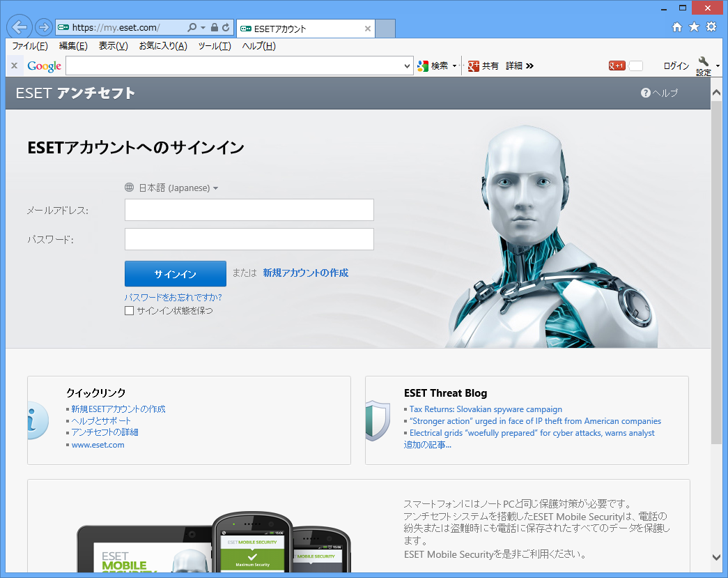Viewport: 728px width, 578px height.
Task: Click the Google +1 button
Action: [617, 66]
